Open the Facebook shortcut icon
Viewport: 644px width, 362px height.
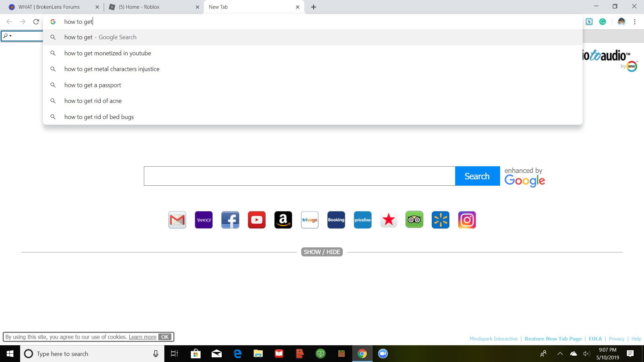click(x=230, y=220)
